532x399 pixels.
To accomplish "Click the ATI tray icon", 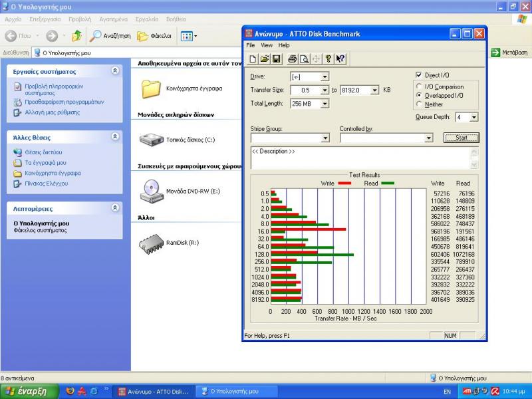I will click(x=467, y=391).
